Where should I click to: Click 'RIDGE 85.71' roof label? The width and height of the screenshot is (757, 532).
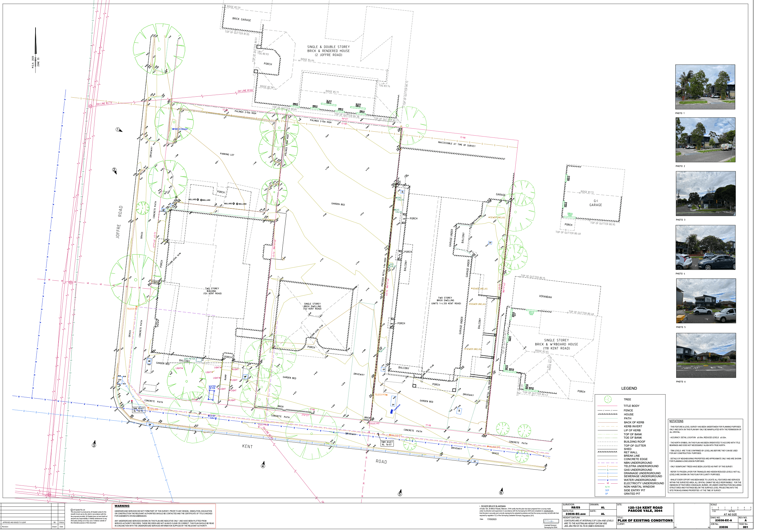pos(332,92)
